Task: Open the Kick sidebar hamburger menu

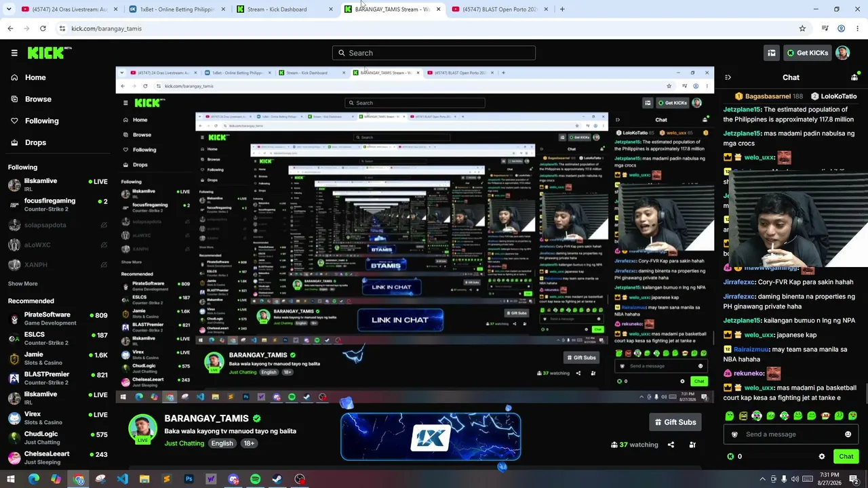Action: click(x=14, y=53)
